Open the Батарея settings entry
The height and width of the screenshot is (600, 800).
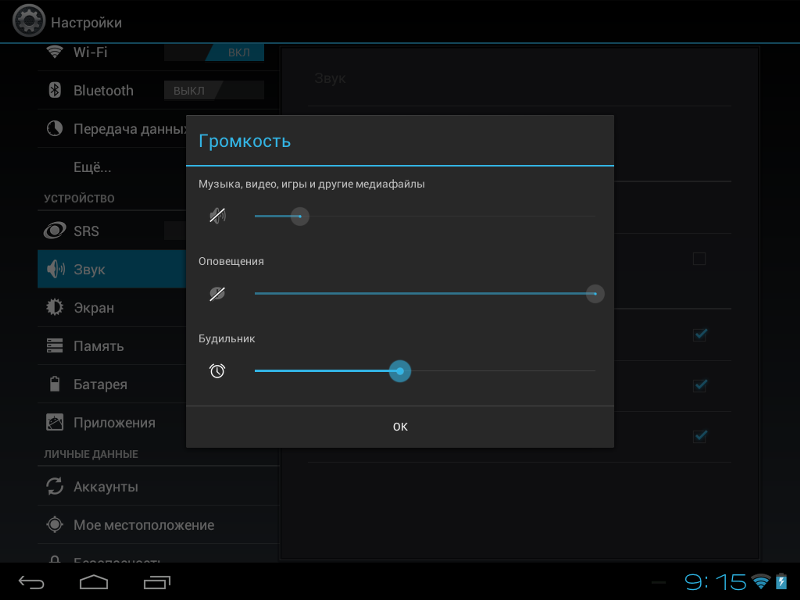pyautogui.click(x=112, y=384)
